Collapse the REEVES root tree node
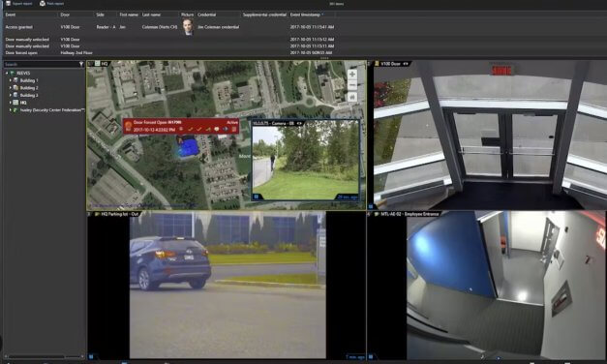 [x=7, y=74]
